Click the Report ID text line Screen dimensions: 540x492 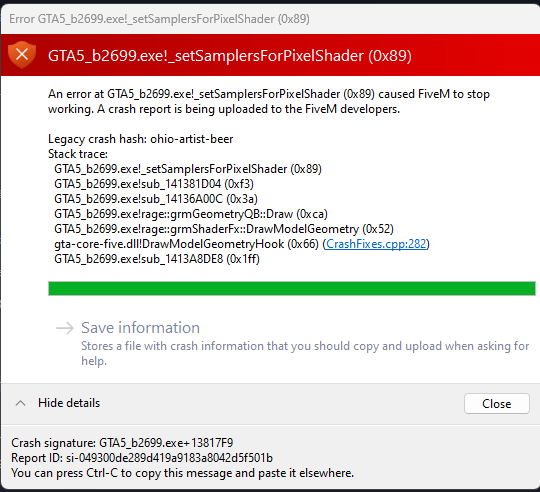(142, 458)
